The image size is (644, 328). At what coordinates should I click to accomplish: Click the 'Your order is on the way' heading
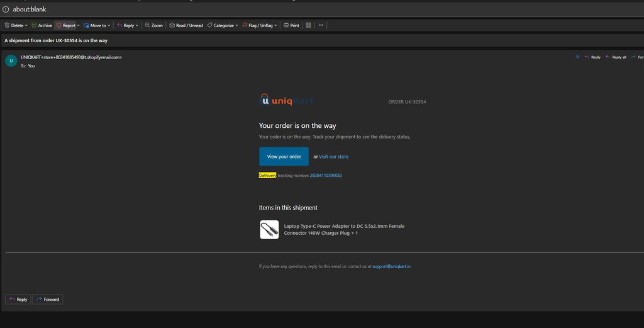click(x=297, y=126)
